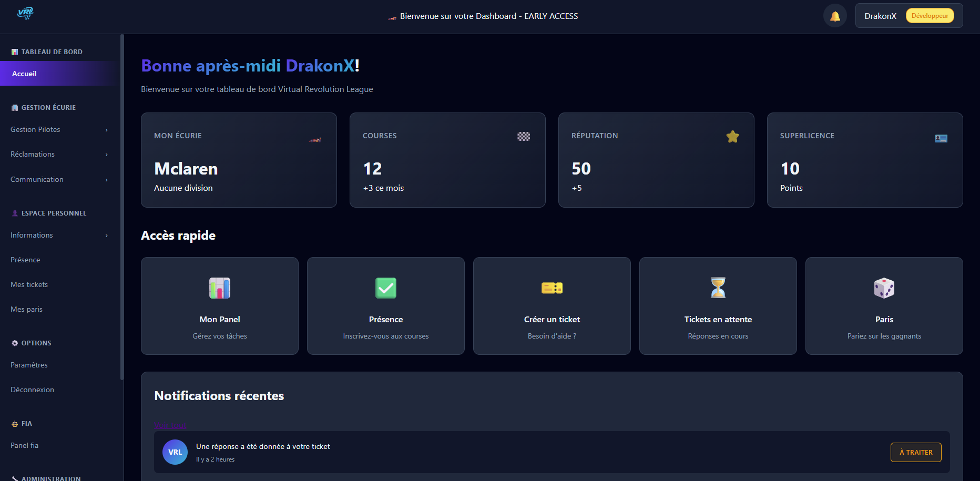
Task: Click the green Présence checkmark icon
Action: 386,288
